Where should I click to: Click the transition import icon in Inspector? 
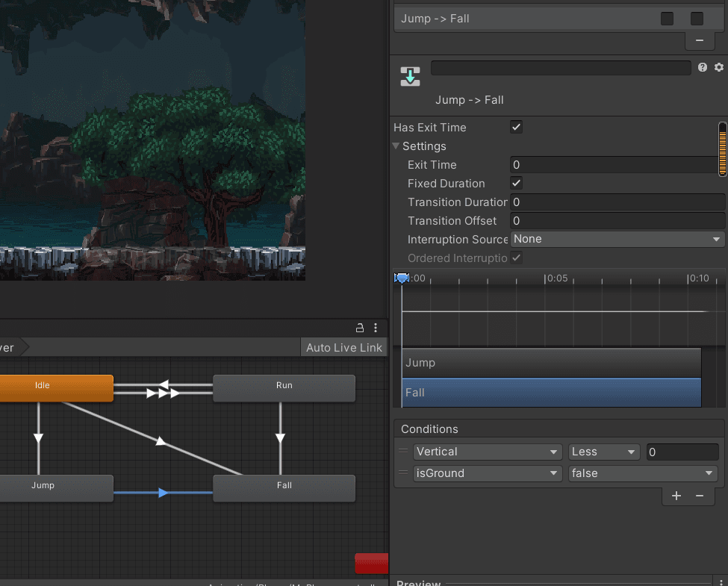point(410,76)
